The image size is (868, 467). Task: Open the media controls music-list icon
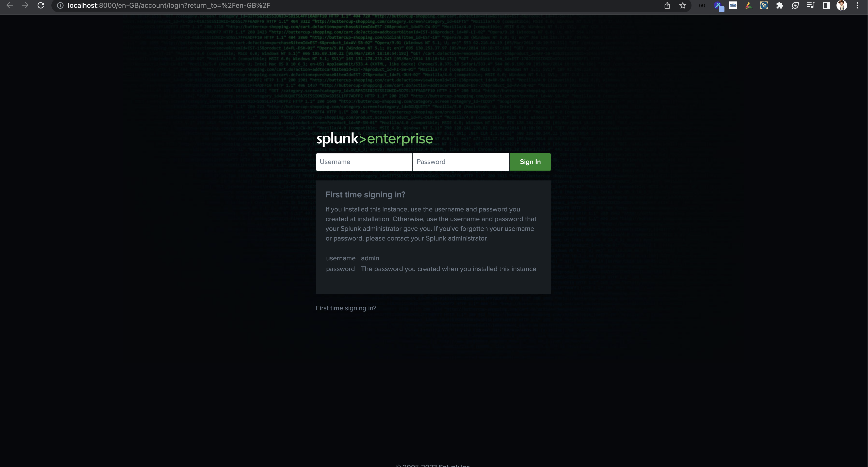(x=811, y=5)
